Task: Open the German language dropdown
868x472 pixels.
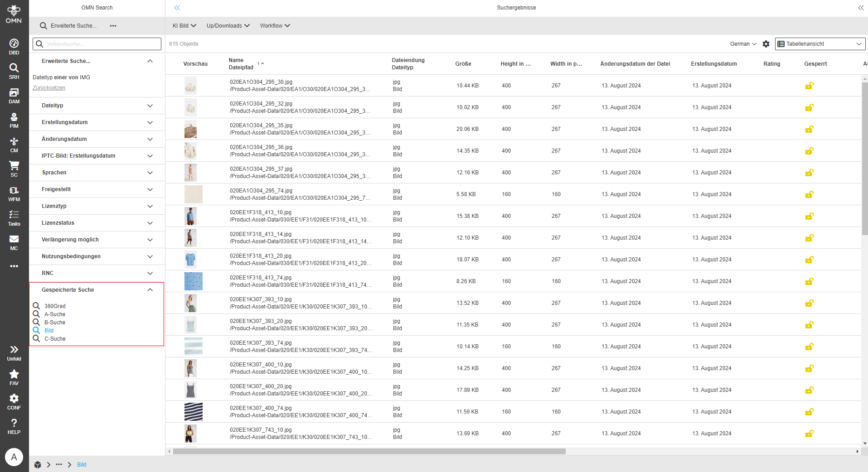Action: coord(742,44)
